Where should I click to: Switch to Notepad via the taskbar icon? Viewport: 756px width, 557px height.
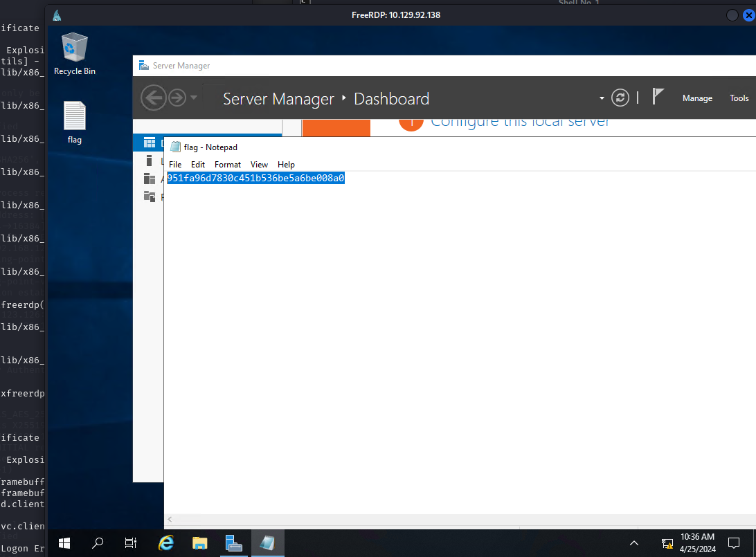coord(267,544)
